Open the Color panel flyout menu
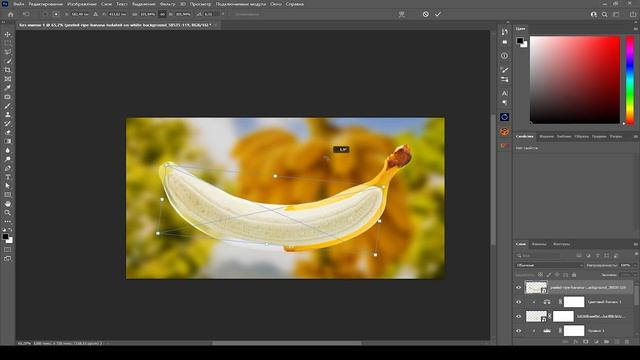The height and width of the screenshot is (360, 640). click(636, 29)
